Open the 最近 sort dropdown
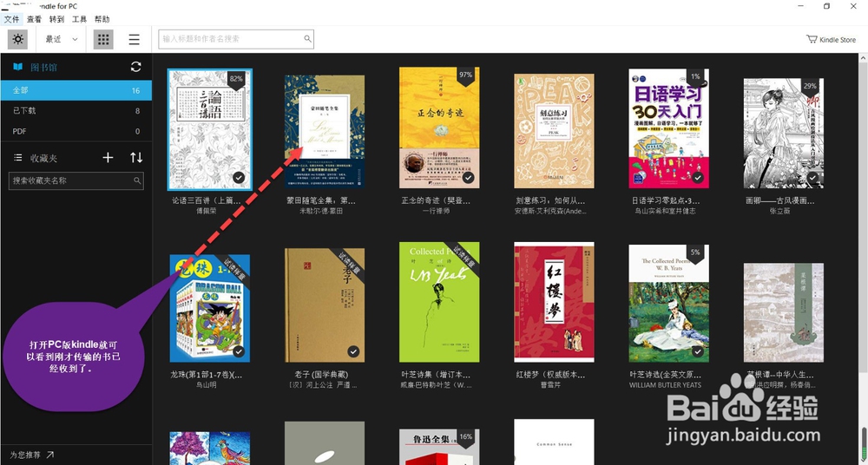Viewport: 868px width, 465px height. coord(62,39)
